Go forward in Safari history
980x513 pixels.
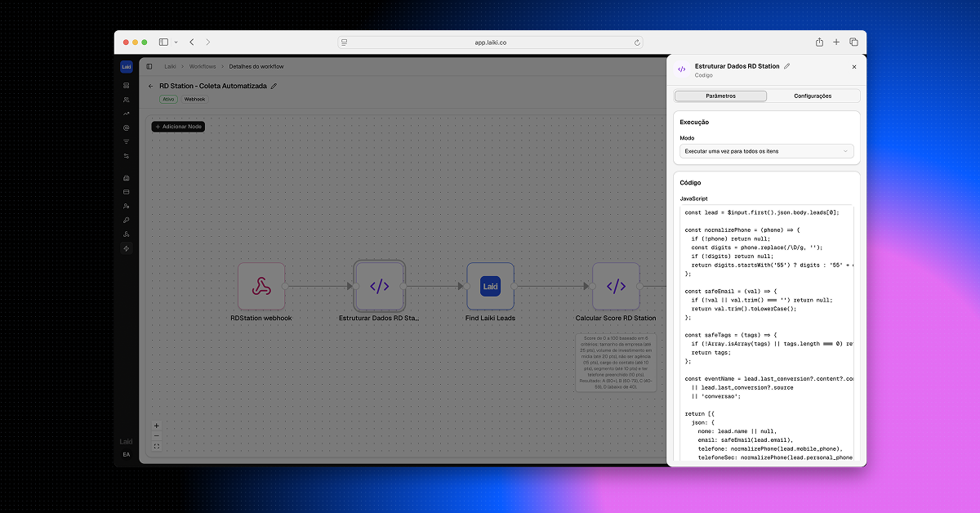click(x=207, y=42)
